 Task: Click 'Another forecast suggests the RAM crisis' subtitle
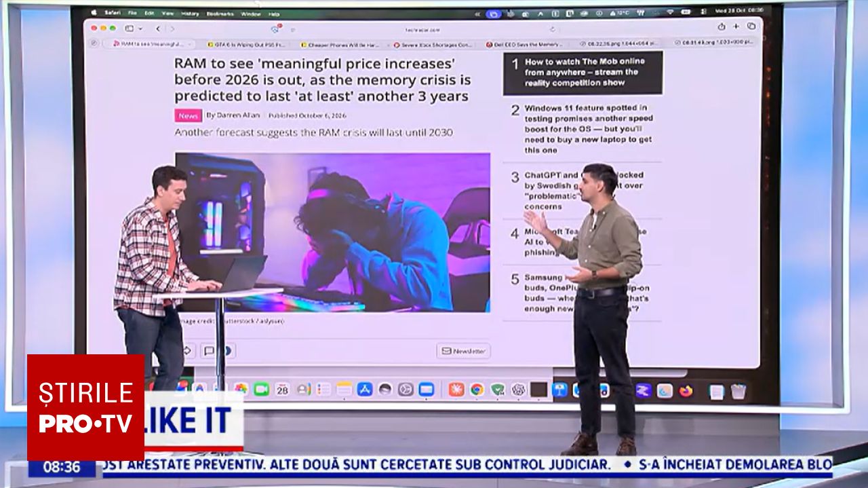313,132
